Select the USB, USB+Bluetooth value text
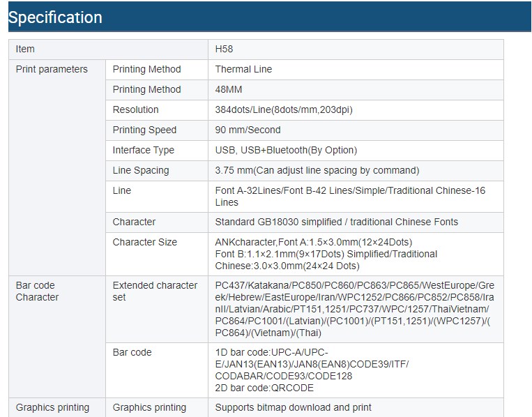 tap(286, 150)
